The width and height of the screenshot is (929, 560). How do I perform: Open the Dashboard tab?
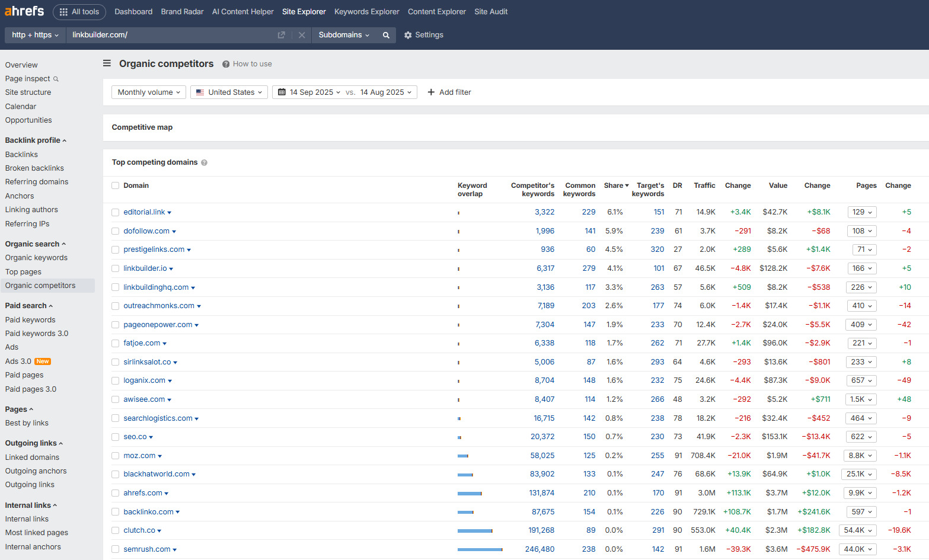point(133,12)
